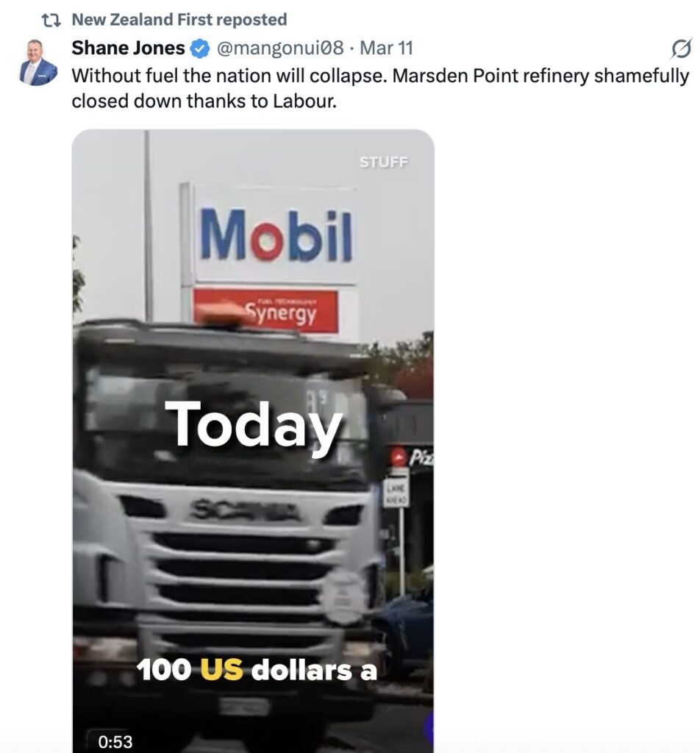Open the Mar 11 timestamp permalink
This screenshot has width=700, height=753.
pyautogui.click(x=386, y=48)
